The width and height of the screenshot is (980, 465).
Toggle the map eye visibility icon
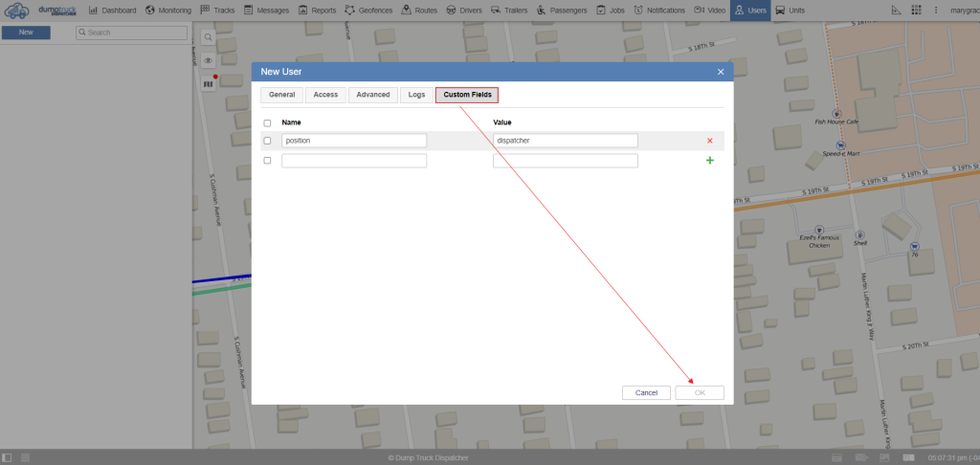(208, 60)
